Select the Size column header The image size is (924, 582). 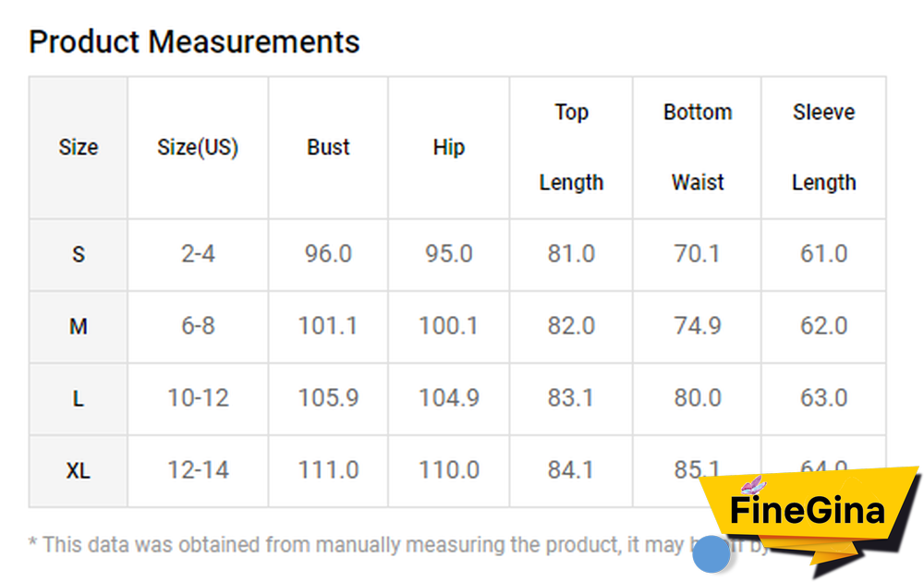tap(79, 148)
